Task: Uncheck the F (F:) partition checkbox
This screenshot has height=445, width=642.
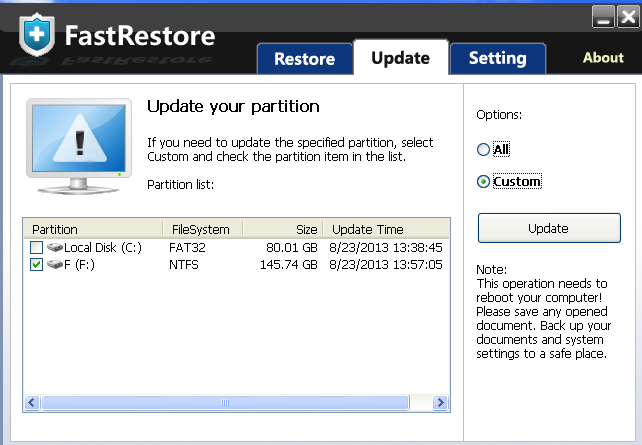Action: [37, 265]
